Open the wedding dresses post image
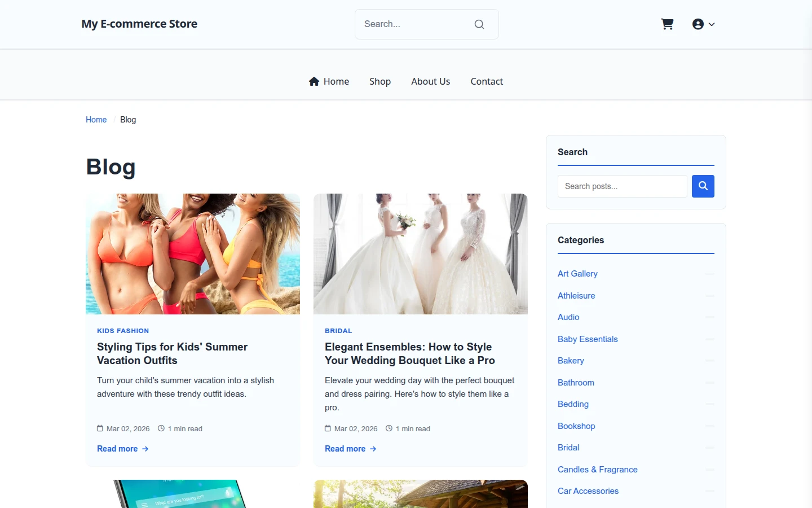812x508 pixels. pyautogui.click(x=421, y=254)
